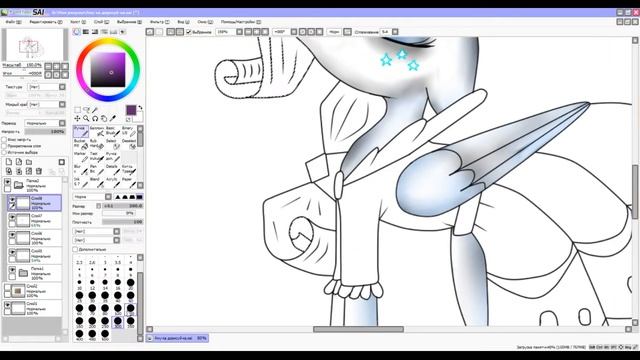
Task: Select the flat brush edge shape
Action: (140, 197)
